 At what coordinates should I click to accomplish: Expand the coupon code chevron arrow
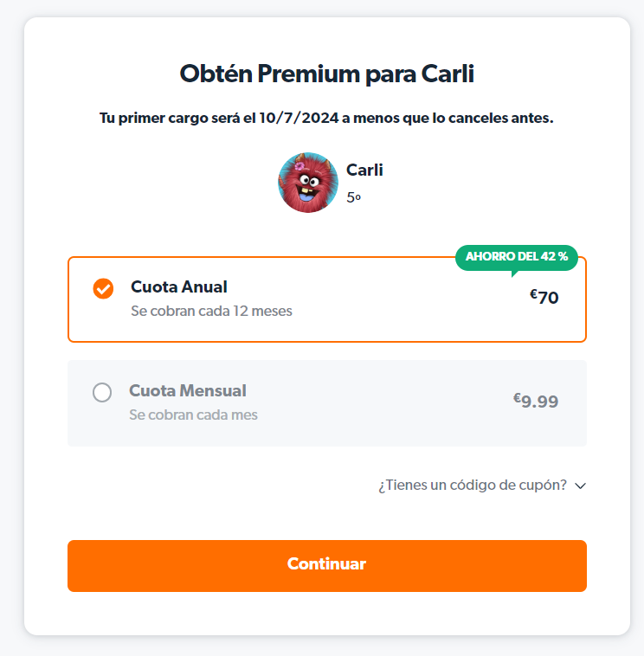(580, 486)
